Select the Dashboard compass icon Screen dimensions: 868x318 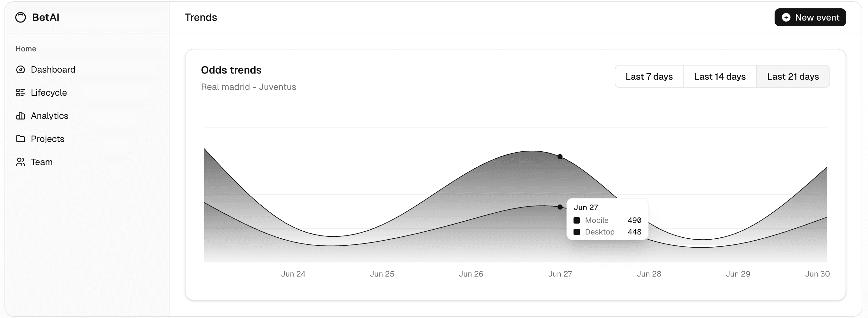click(x=21, y=69)
